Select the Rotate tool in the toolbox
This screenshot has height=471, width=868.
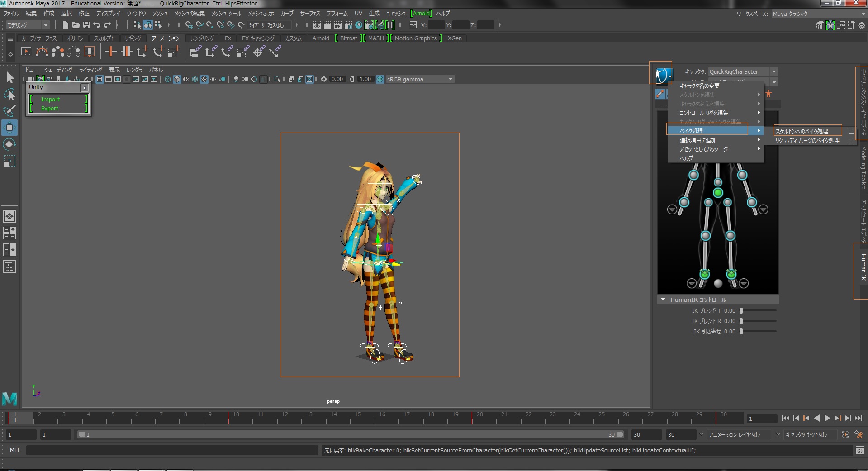[9, 144]
